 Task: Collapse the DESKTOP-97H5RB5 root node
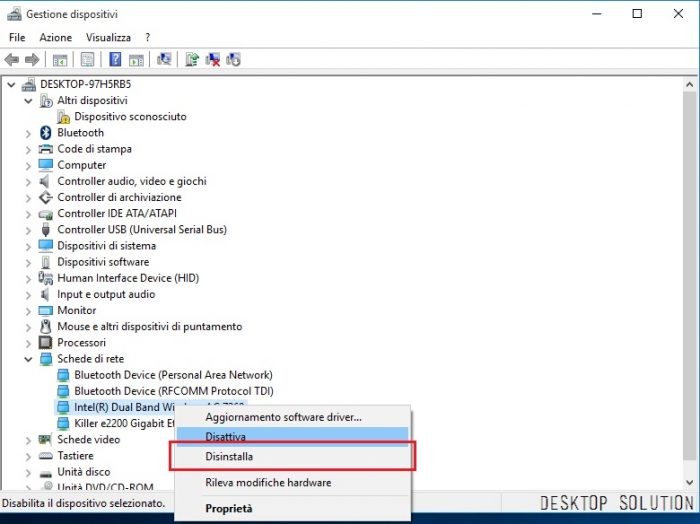click(12, 84)
